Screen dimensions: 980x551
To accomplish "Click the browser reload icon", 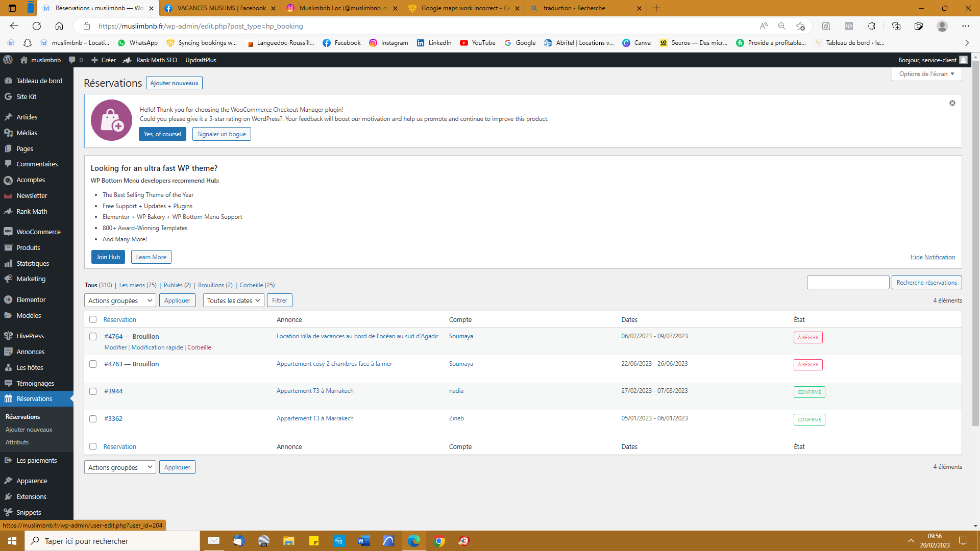I will [x=37, y=26].
